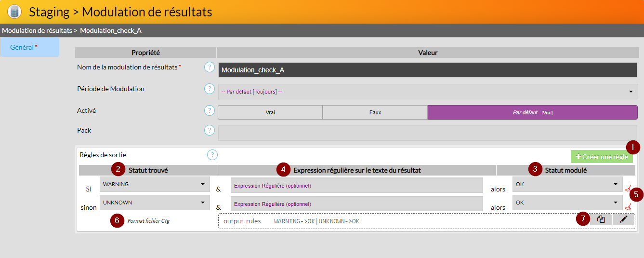Screen dimensions: 644x258
Task: Click the Créer une règle button
Action: coord(602,157)
